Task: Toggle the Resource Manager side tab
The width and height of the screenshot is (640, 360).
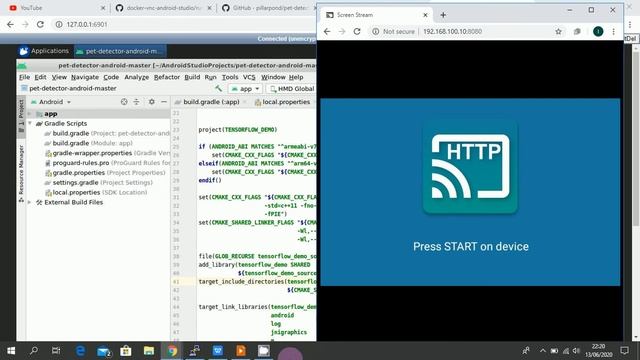Action: (x=21, y=173)
